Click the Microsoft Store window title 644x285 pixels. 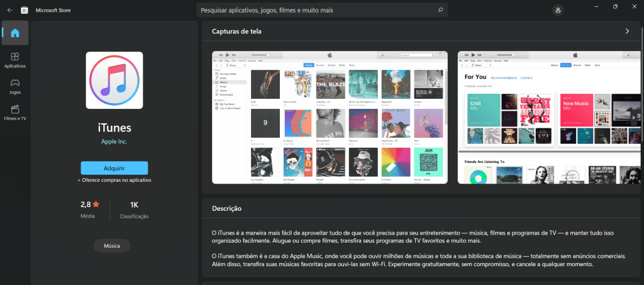coord(53,10)
